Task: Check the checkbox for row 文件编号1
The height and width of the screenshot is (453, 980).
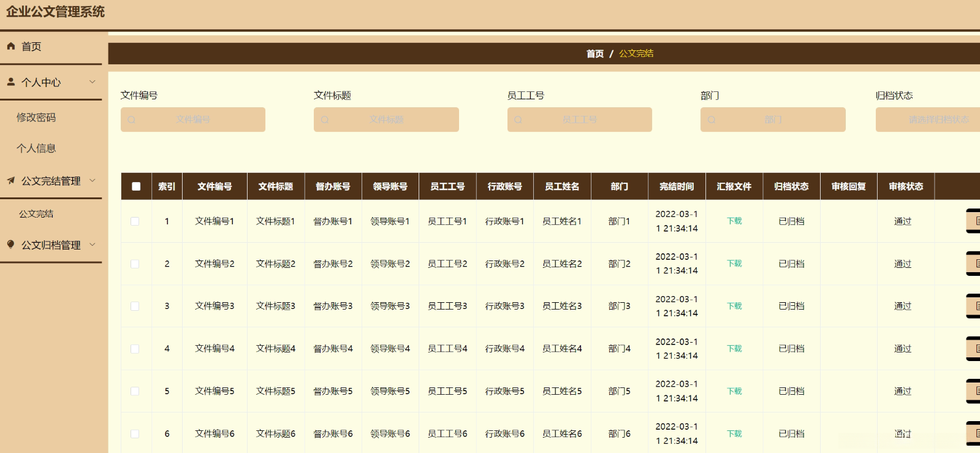Action: 135,221
